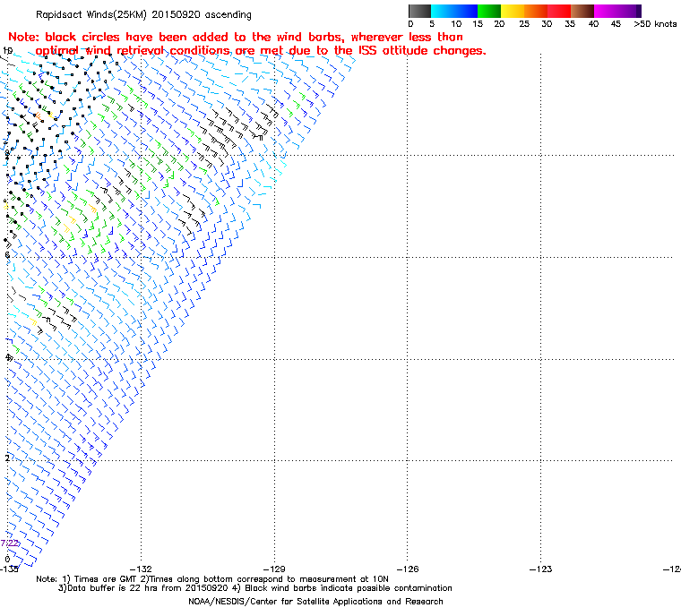Viewport: 681px width, 616px height.
Task: Click the yellow 20-25 knots color segment
Action: pyautogui.click(x=513, y=11)
